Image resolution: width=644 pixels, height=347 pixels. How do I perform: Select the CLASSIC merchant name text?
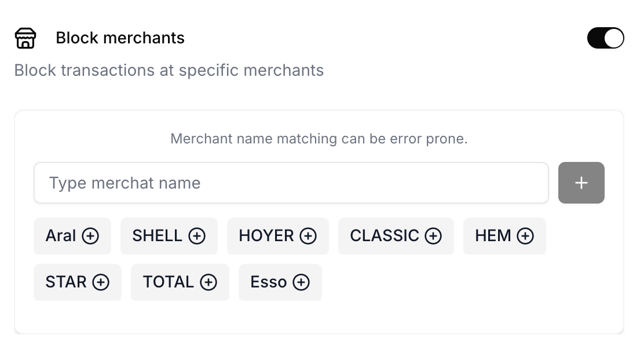click(385, 236)
